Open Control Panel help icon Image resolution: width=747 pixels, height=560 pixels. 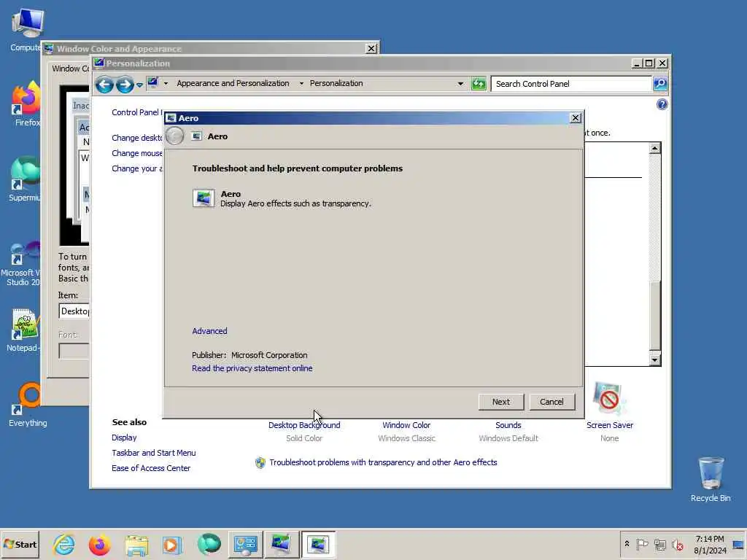[x=662, y=104]
